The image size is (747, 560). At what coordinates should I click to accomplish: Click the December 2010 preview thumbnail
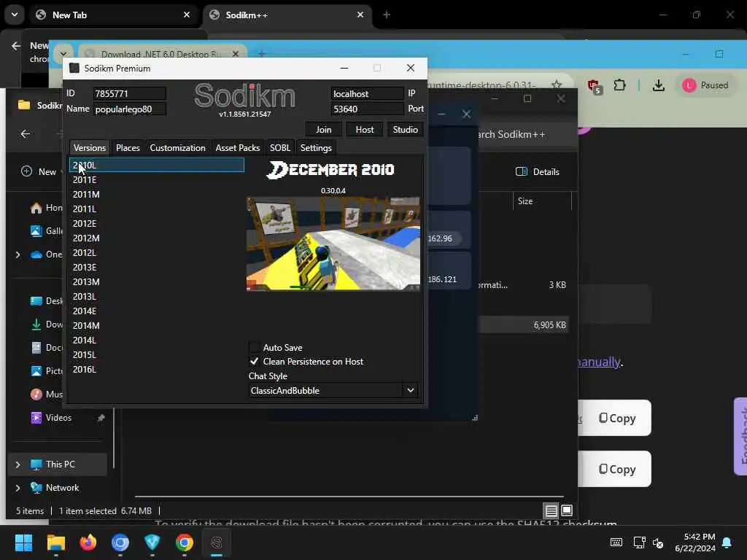[x=333, y=244]
